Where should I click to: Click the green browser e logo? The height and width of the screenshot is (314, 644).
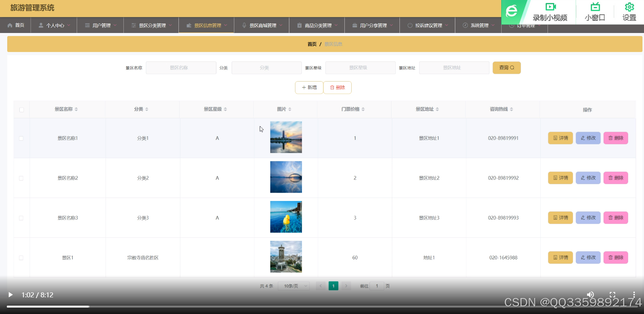point(511,11)
